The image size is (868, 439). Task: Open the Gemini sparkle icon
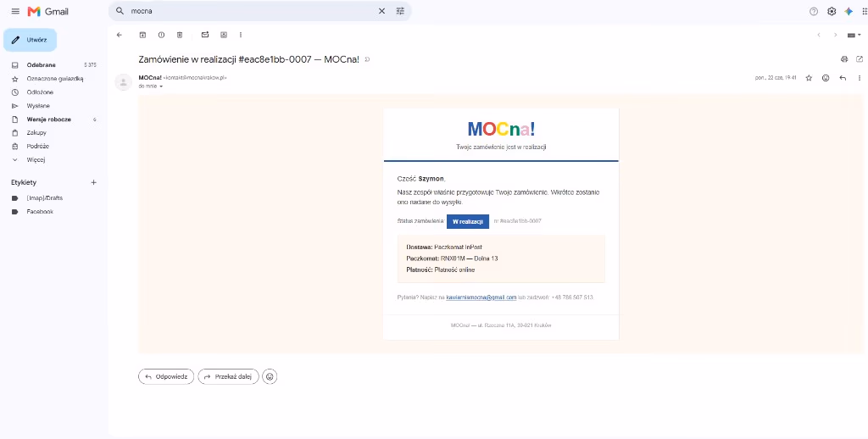coord(849,11)
